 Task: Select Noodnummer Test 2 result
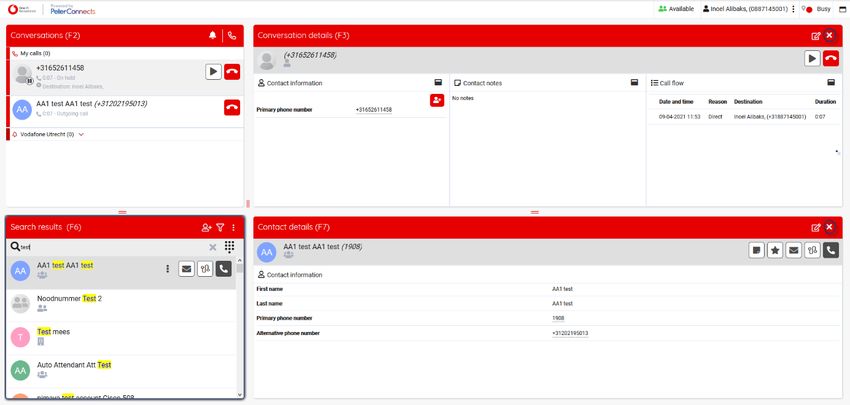pyautogui.click(x=123, y=305)
